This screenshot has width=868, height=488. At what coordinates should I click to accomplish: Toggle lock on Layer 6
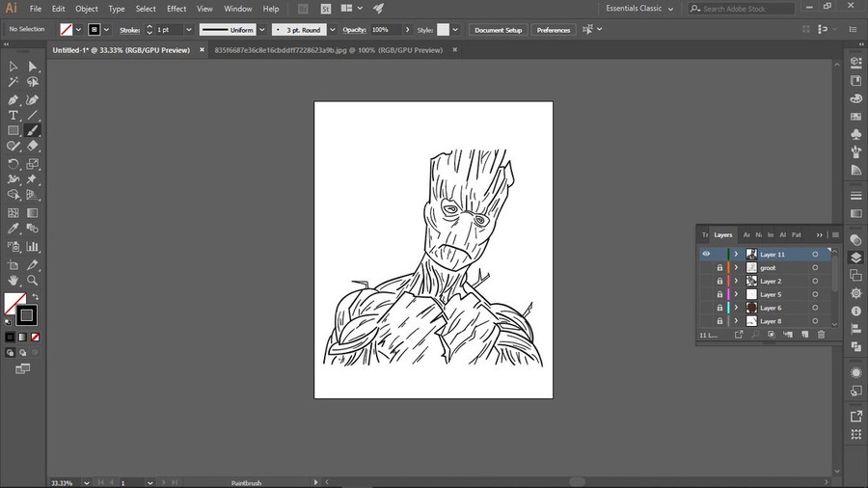[x=719, y=308]
